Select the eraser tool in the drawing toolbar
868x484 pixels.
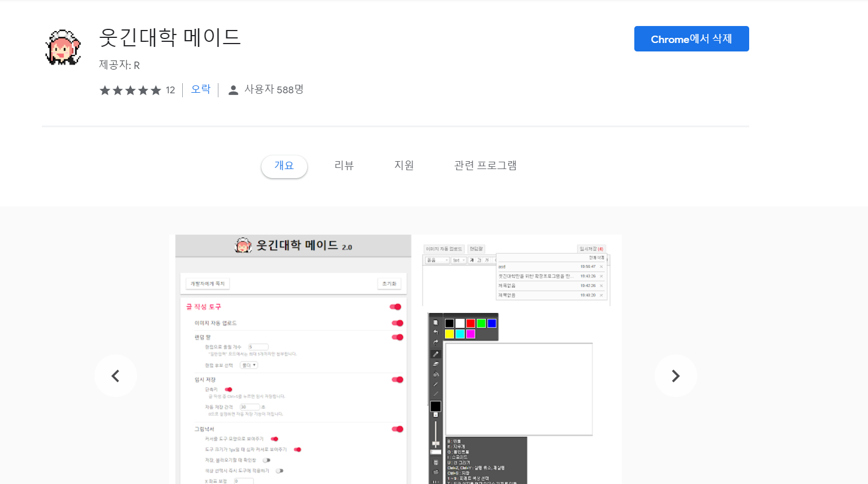436,364
